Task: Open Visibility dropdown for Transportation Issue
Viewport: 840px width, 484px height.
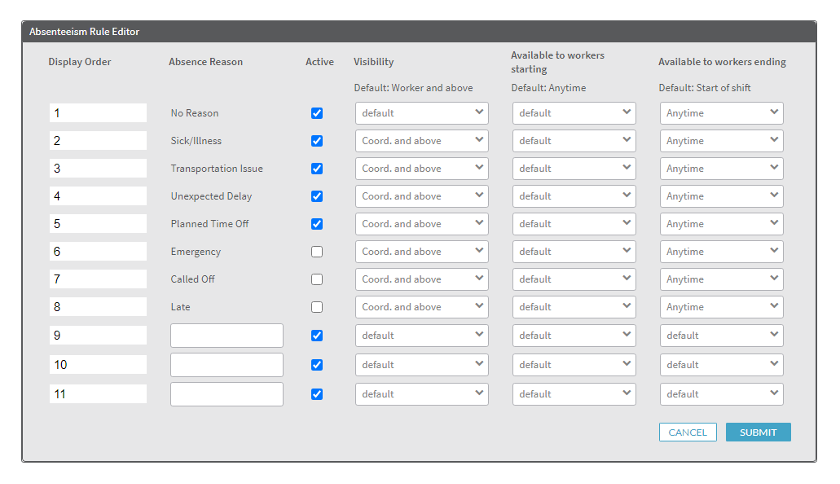Action: pyautogui.click(x=422, y=168)
